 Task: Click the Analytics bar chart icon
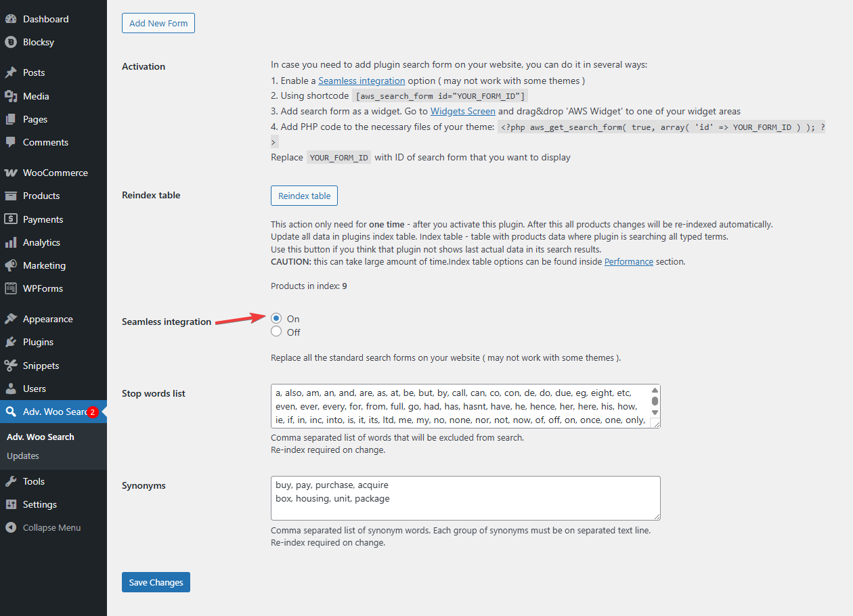11,242
